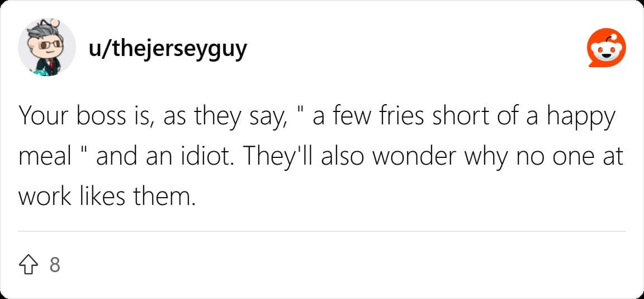Click the words 'work likes them.'
Image resolution: width=644 pixels, height=299 pixels.
pyautogui.click(x=105, y=198)
